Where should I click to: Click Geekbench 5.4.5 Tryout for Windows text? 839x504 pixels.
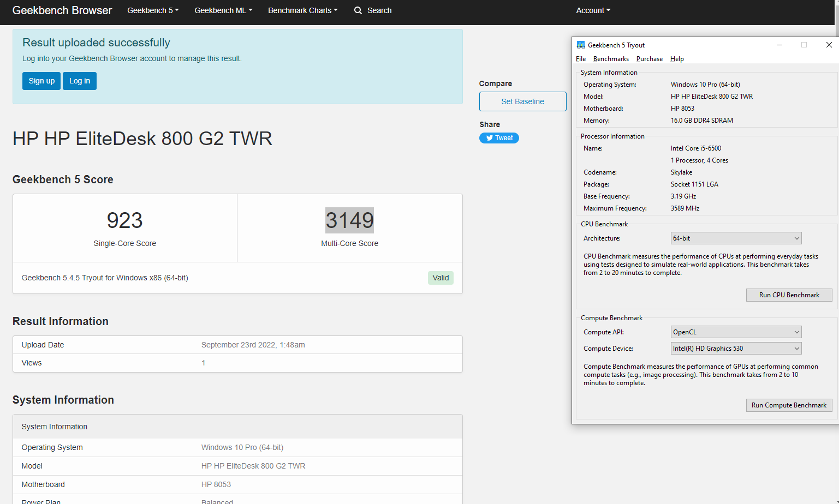pyautogui.click(x=105, y=278)
